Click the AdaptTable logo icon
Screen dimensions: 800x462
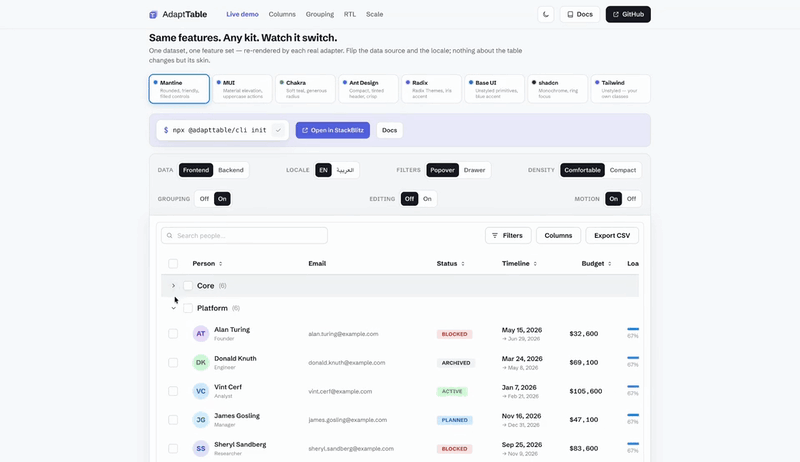[153, 15]
